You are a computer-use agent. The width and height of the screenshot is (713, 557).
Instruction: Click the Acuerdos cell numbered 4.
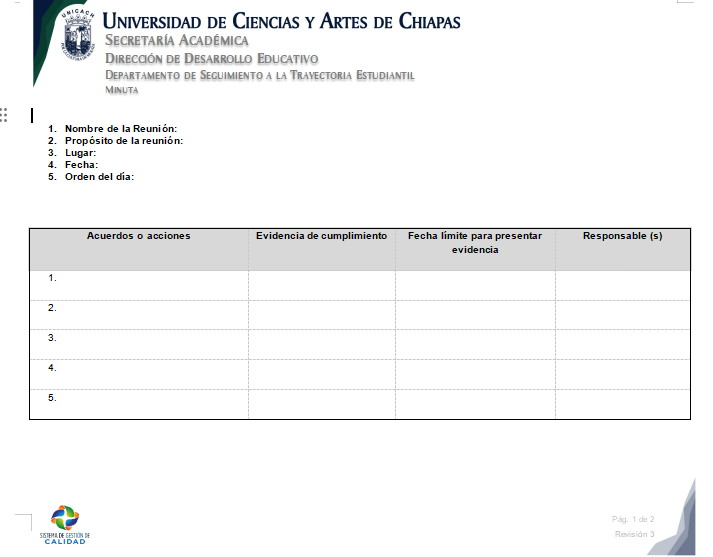(x=139, y=374)
